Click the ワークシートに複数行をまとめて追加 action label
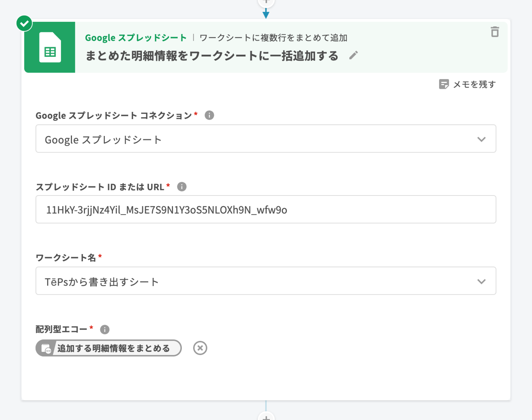This screenshot has width=532, height=420. click(273, 38)
